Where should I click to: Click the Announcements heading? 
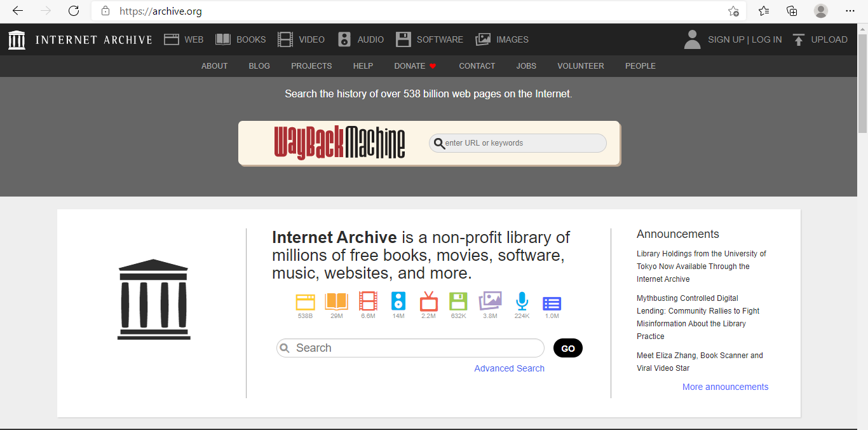(678, 234)
